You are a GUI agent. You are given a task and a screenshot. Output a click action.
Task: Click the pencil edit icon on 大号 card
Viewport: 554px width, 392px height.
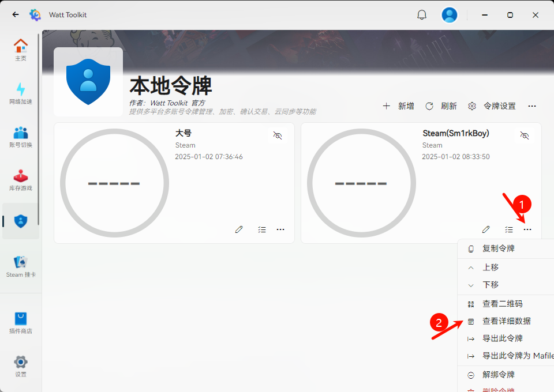click(239, 229)
